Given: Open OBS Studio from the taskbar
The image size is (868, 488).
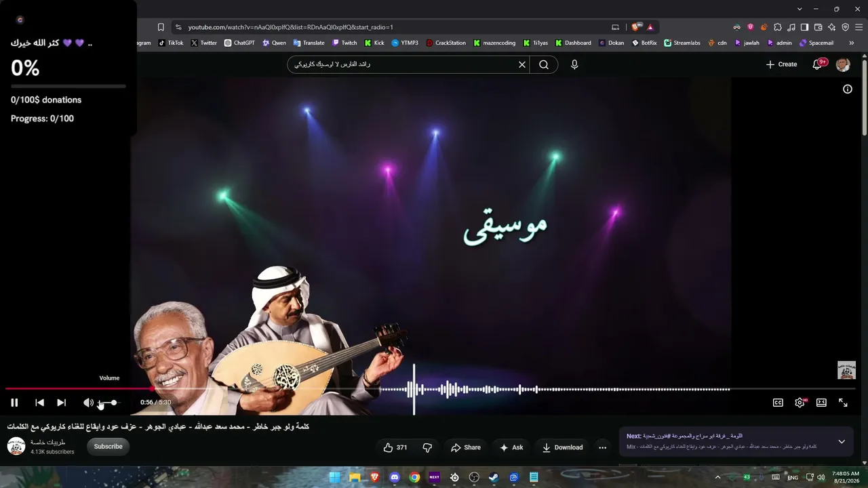Looking at the screenshot, I should coord(474,477).
